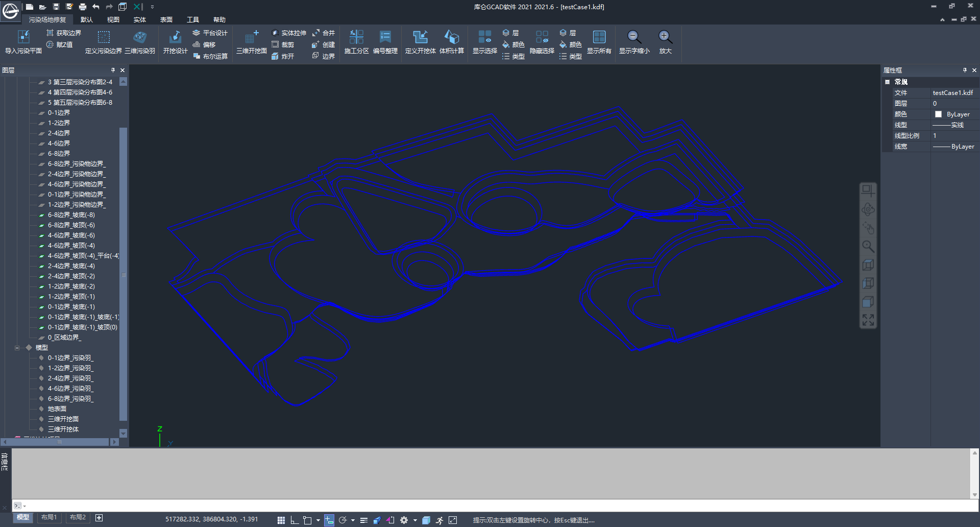Open the 工具 ribbon tab

(193, 19)
